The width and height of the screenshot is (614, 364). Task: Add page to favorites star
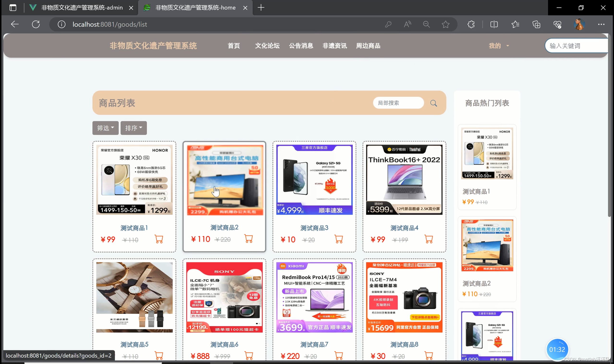(446, 24)
